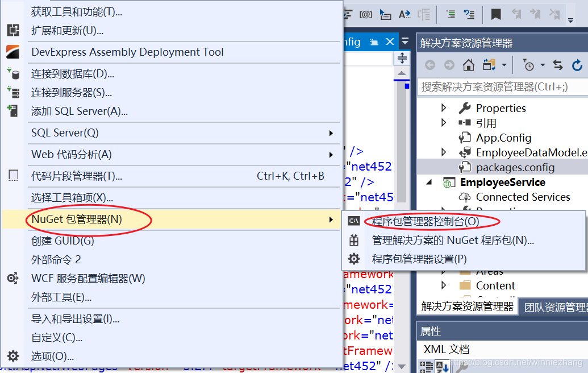Click Solution Explorer back arrow
588x373 pixels.
430,65
